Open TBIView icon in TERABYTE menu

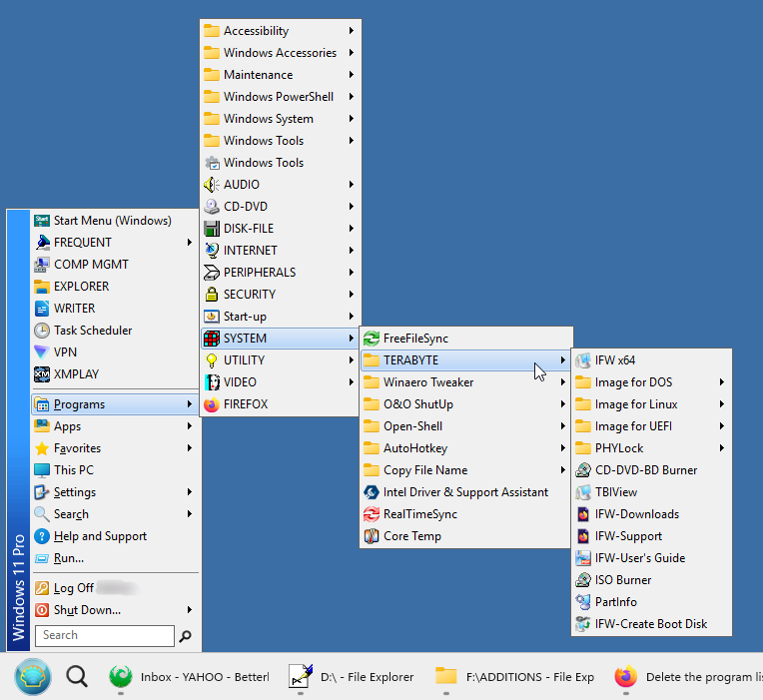(x=583, y=492)
